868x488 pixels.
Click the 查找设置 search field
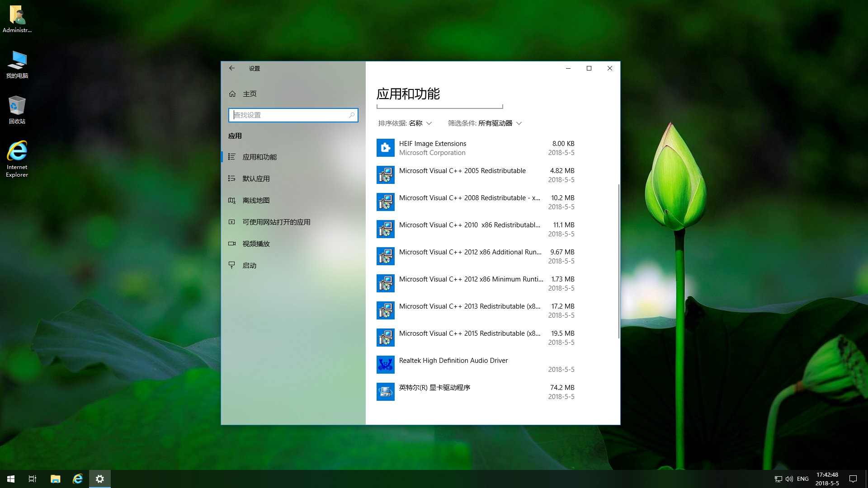click(x=293, y=115)
